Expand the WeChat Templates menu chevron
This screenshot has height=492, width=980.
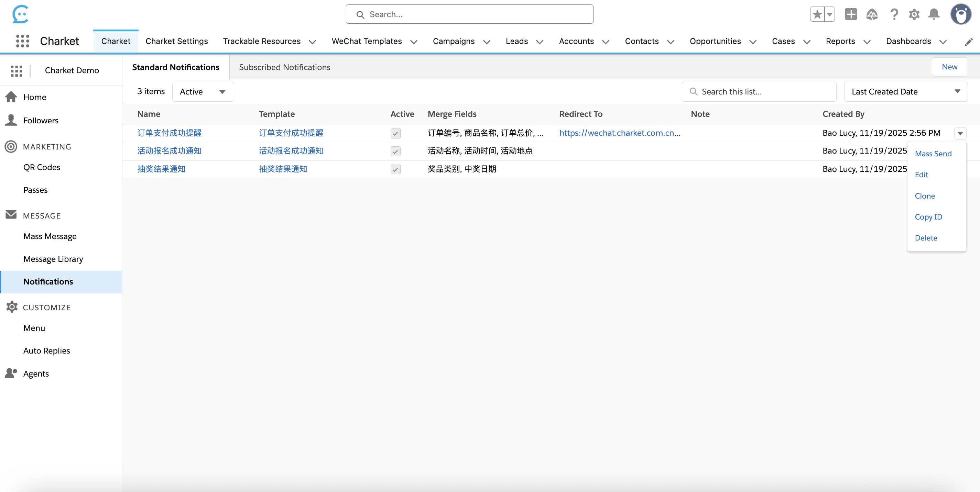(414, 42)
